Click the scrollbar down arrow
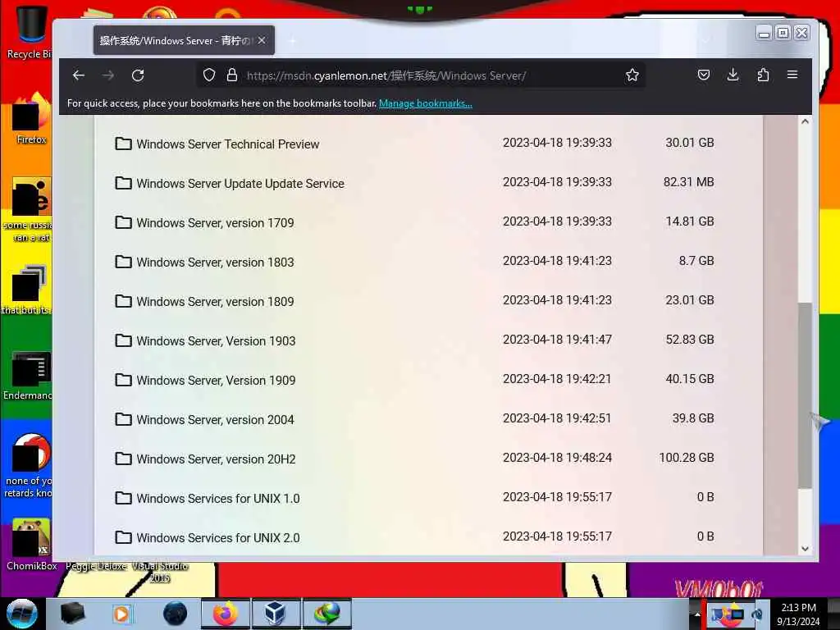The width and height of the screenshot is (840, 630). (805, 549)
